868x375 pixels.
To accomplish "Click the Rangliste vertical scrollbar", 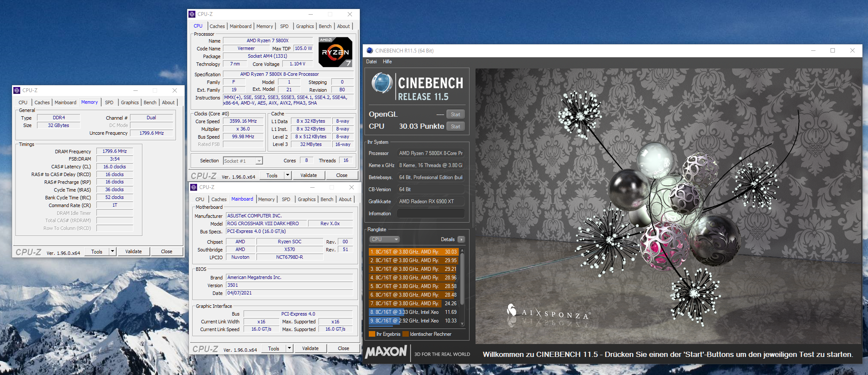I will tap(463, 287).
